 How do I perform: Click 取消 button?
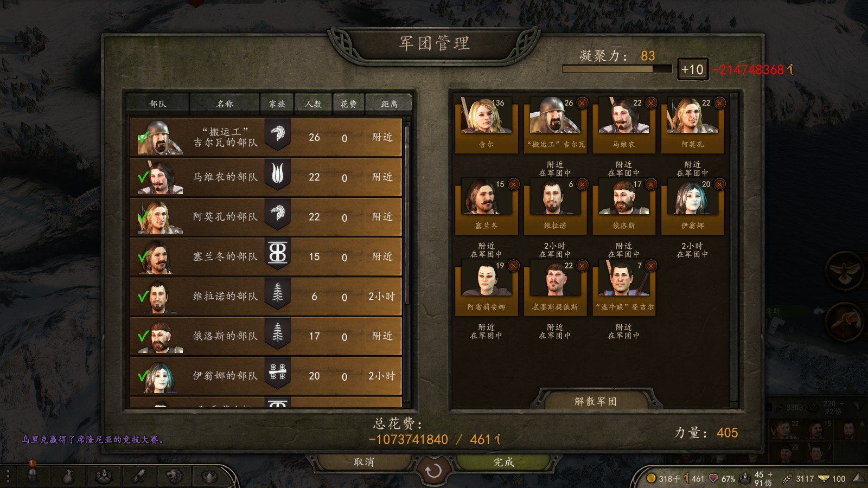[364, 462]
